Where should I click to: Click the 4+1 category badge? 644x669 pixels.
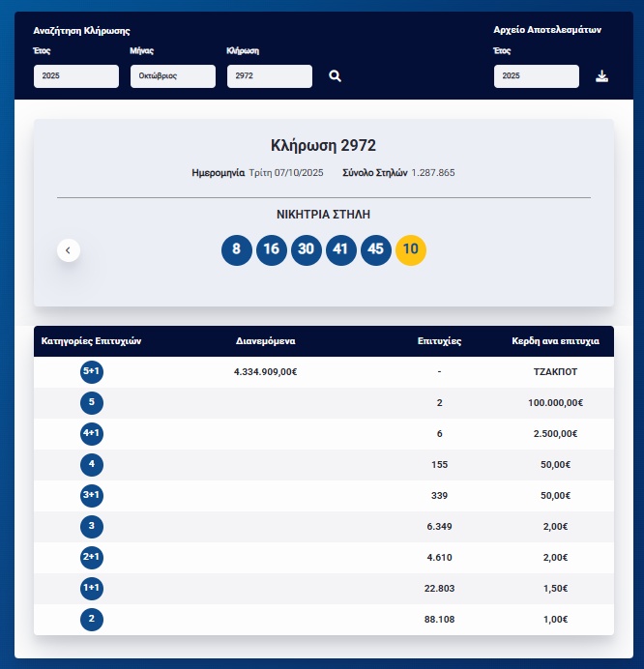coord(92,434)
